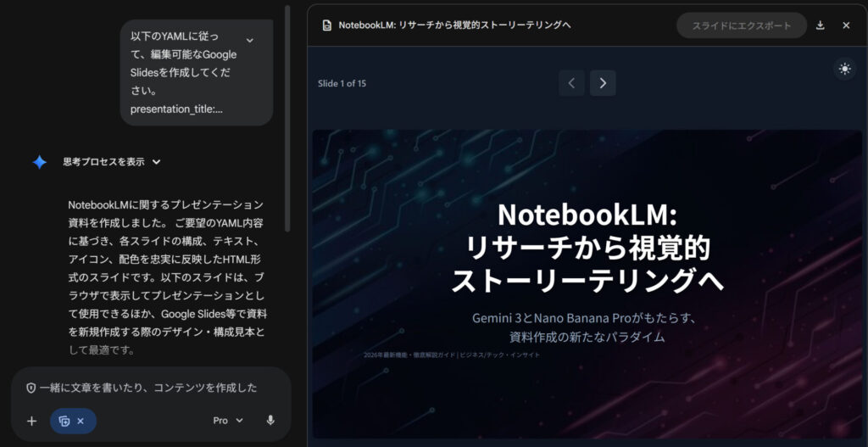This screenshot has height=447, width=868.
Task: Click the Gemini sparkle icon
Action: click(39, 162)
